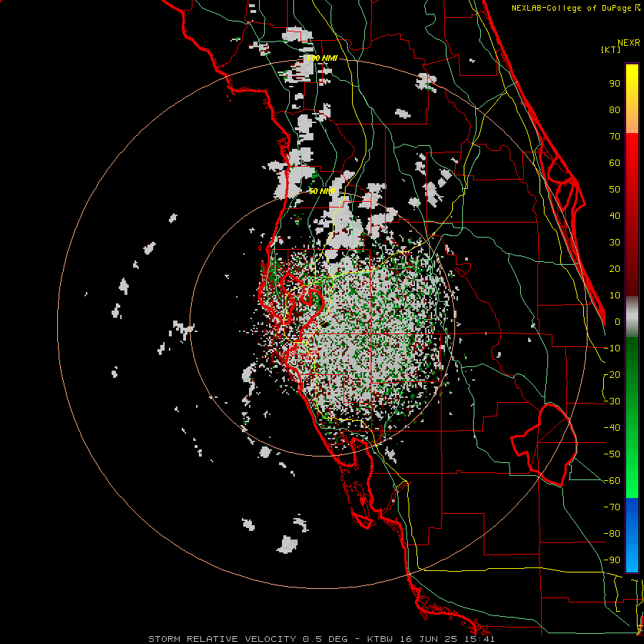Pick the green band of the velocity color bar

point(632,418)
